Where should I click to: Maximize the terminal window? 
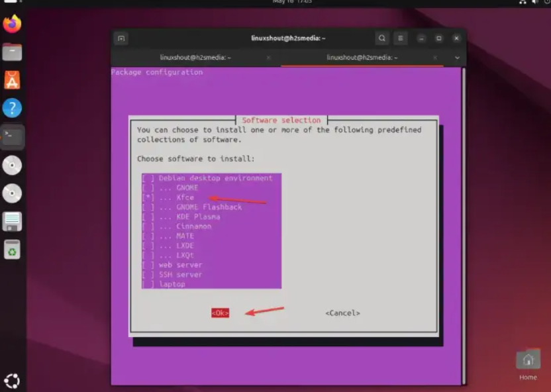tap(439, 38)
